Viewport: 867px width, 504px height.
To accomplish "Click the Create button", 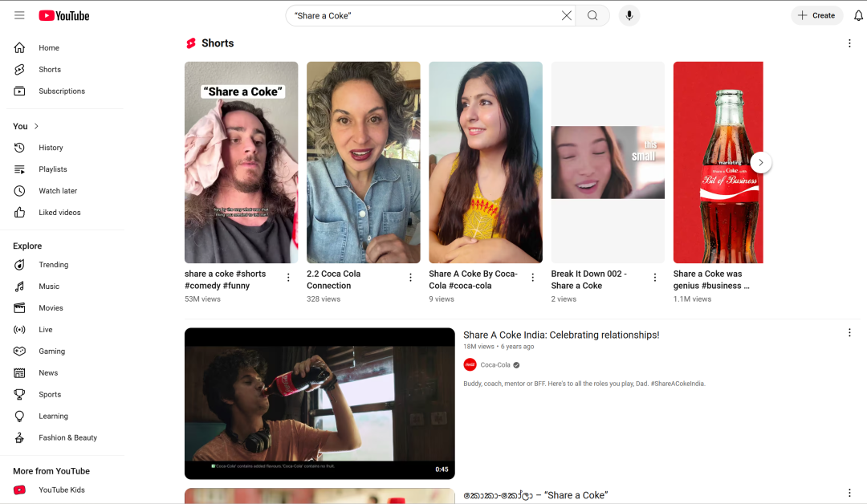I will (x=816, y=14).
